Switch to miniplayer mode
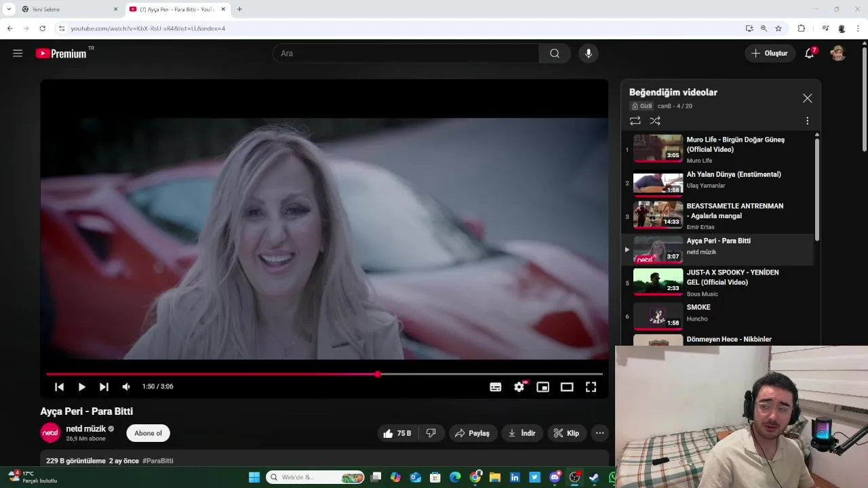 (x=543, y=387)
